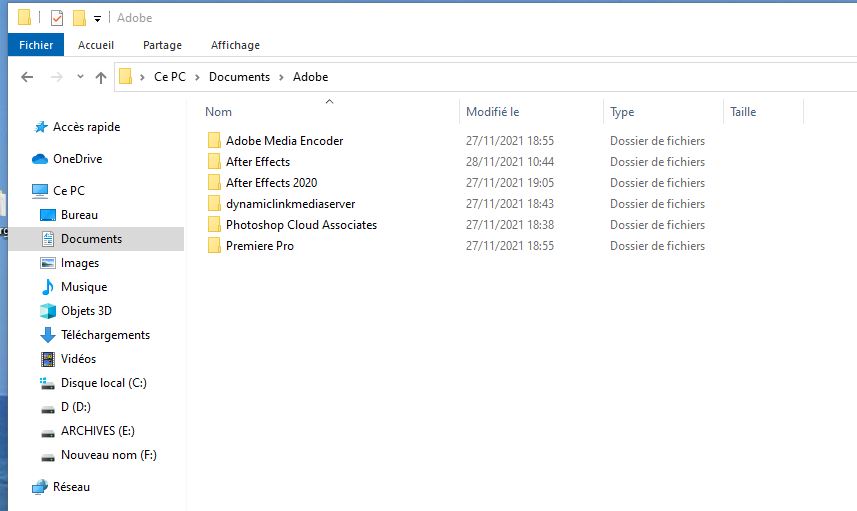
Task: Click the Bureau desktop icon
Action: click(x=48, y=215)
